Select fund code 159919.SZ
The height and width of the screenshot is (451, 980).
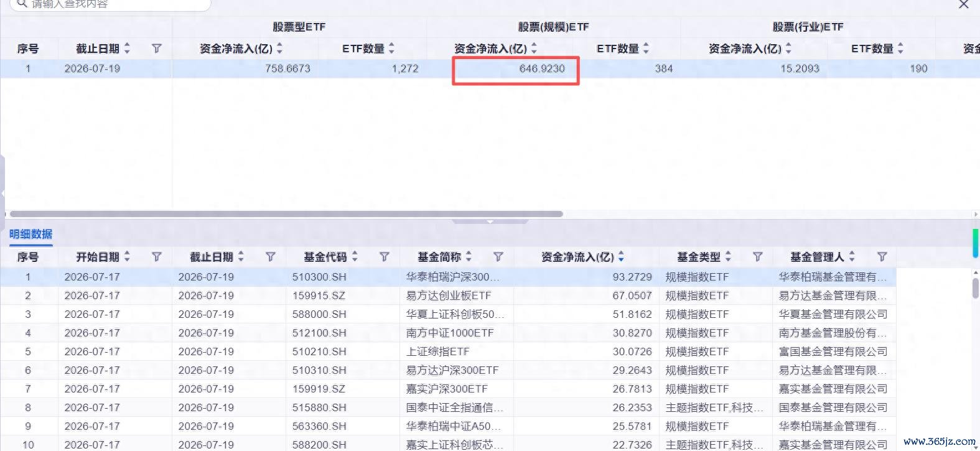[x=319, y=389]
